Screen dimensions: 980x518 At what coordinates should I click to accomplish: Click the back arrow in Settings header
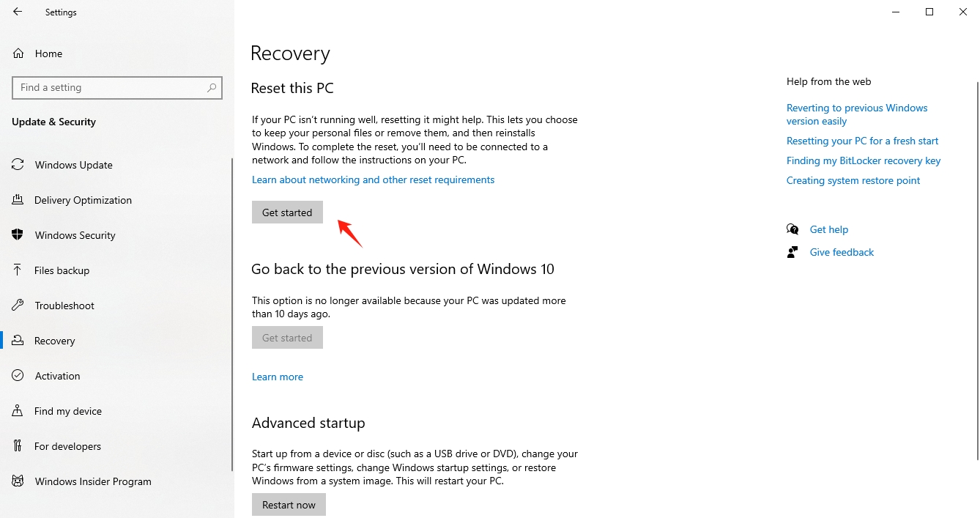(18, 12)
